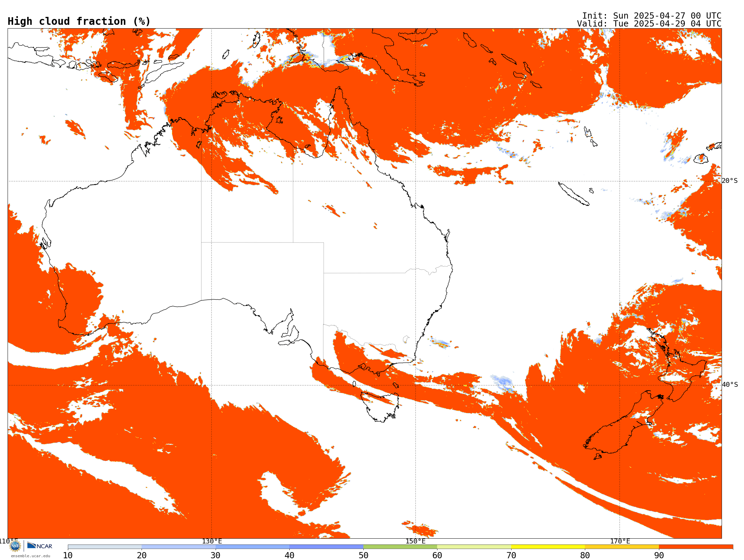Click the colorbar tick label 70
Screen dimensions: 744x560
coord(511,556)
